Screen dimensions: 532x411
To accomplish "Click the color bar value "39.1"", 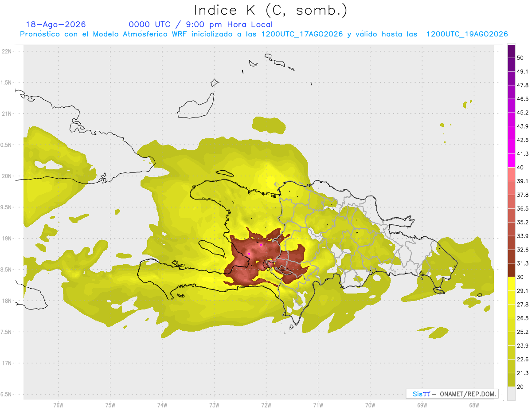I will click(x=522, y=181).
